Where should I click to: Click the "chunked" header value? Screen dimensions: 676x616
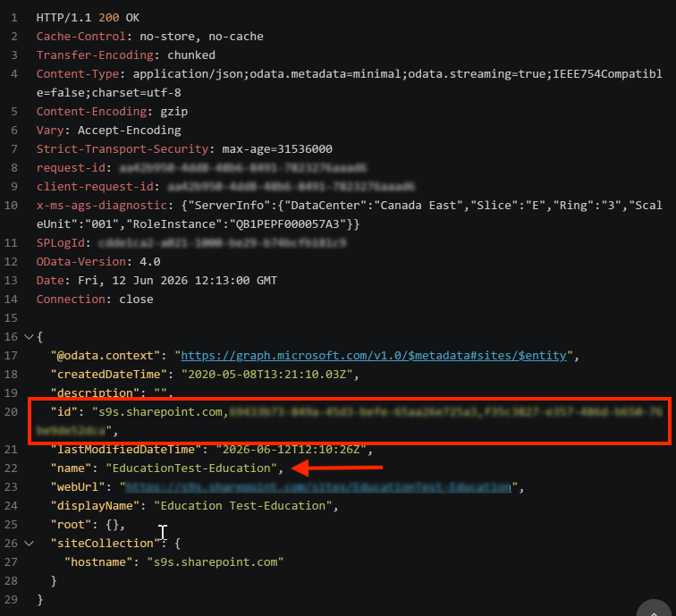coord(191,55)
